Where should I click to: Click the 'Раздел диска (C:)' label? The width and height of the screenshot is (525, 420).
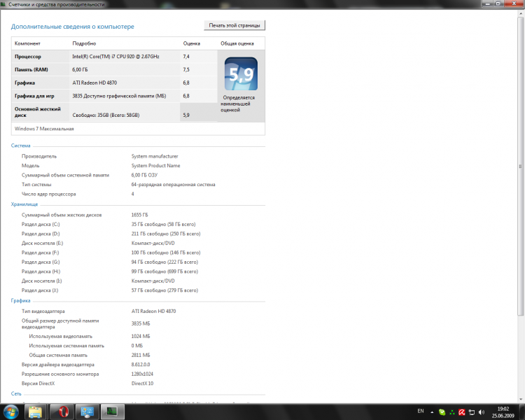click(41, 225)
